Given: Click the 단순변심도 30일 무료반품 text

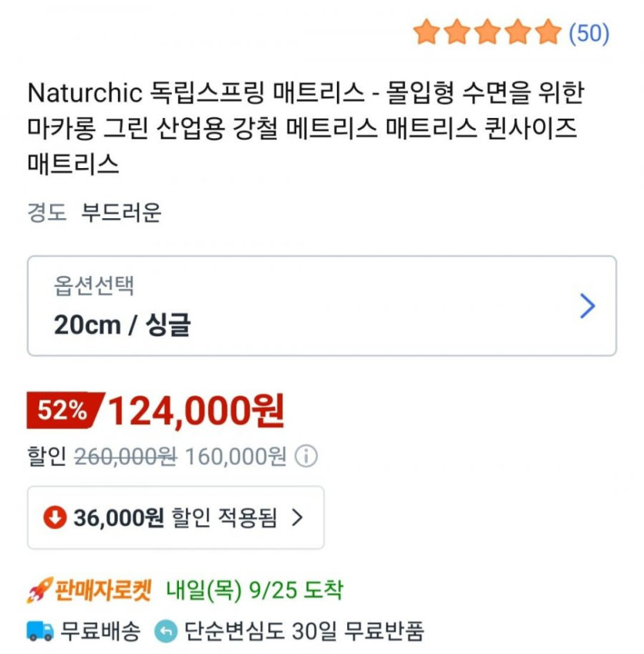Looking at the screenshot, I should pyautogui.click(x=304, y=632).
